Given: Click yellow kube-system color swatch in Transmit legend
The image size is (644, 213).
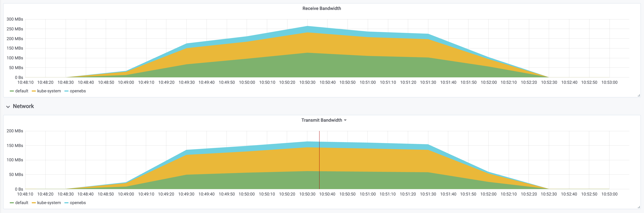Looking at the screenshot, I should [x=34, y=203].
